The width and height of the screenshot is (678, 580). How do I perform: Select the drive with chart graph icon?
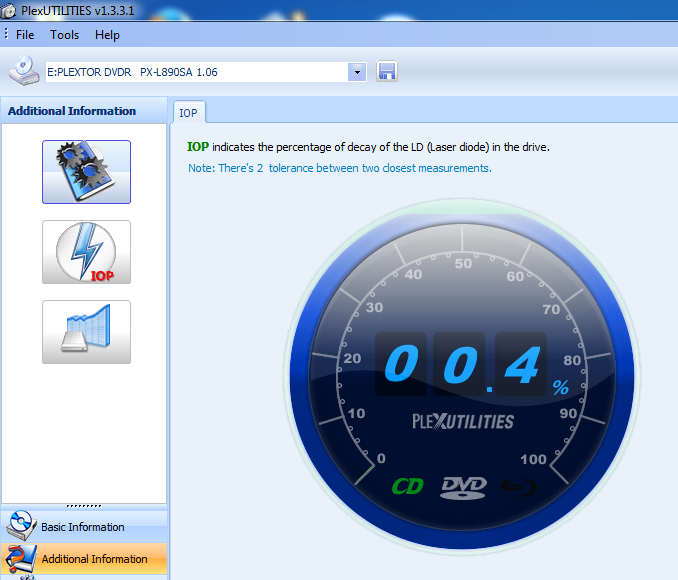(86, 332)
